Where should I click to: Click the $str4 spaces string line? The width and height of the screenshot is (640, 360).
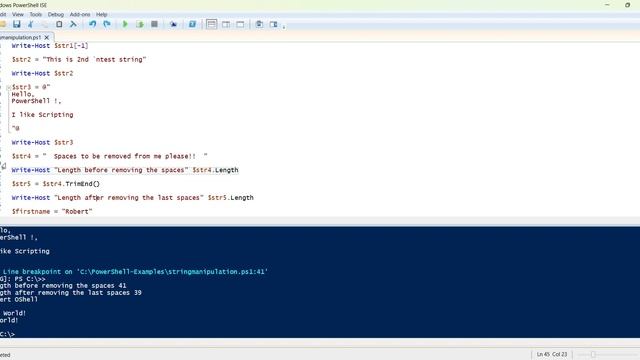click(109, 156)
